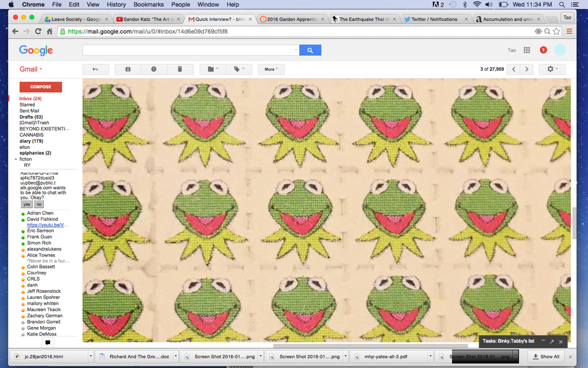Click in the Gmail search field

point(189,51)
